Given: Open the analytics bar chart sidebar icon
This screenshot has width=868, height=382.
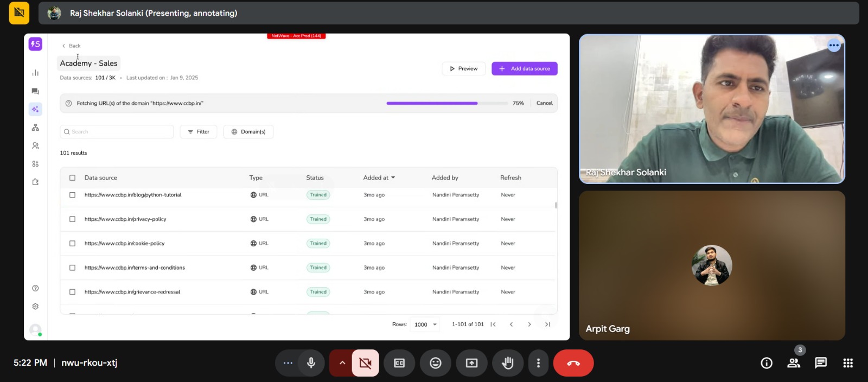Looking at the screenshot, I should pos(35,73).
